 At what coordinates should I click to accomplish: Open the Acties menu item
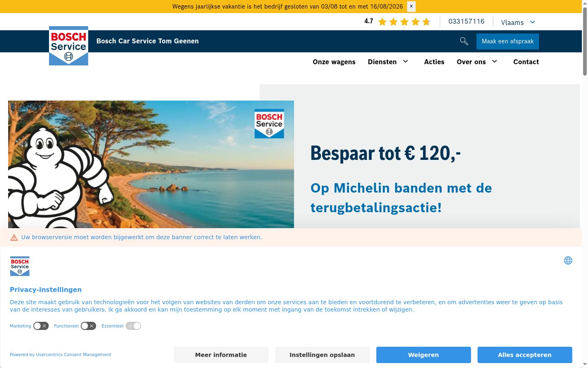click(x=434, y=62)
